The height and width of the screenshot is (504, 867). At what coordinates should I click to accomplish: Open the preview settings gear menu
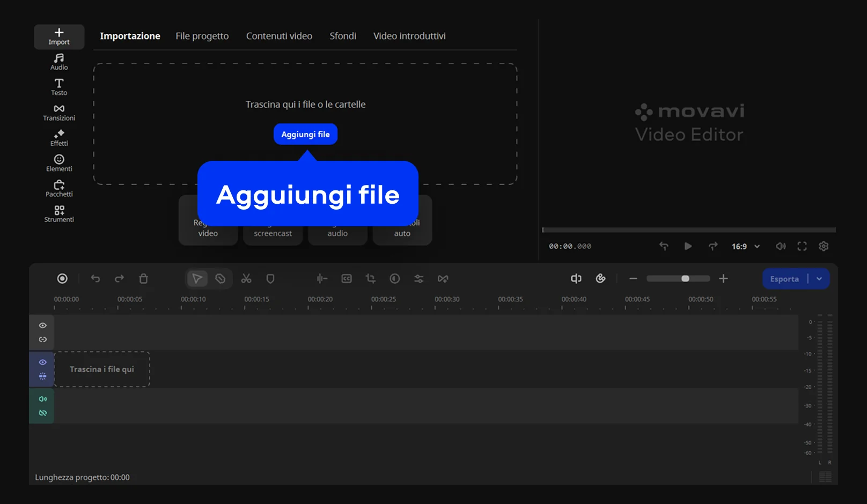pos(824,246)
